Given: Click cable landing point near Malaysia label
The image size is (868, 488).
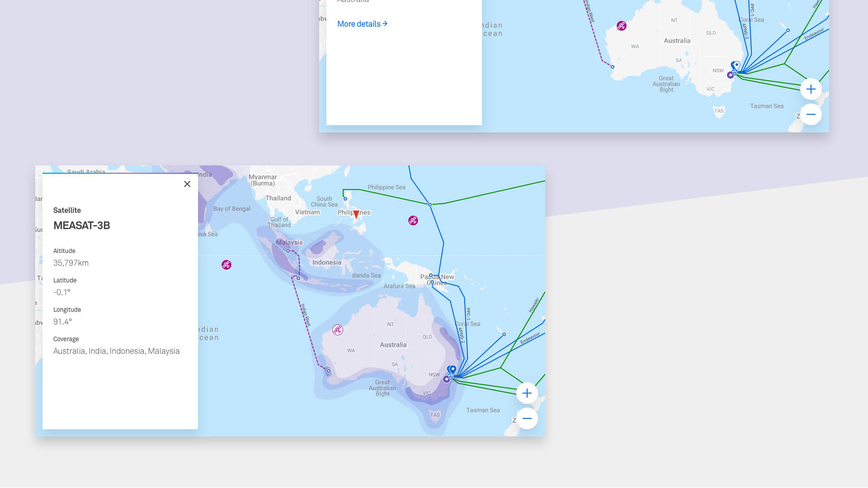Looking at the screenshot, I should click(288, 251).
